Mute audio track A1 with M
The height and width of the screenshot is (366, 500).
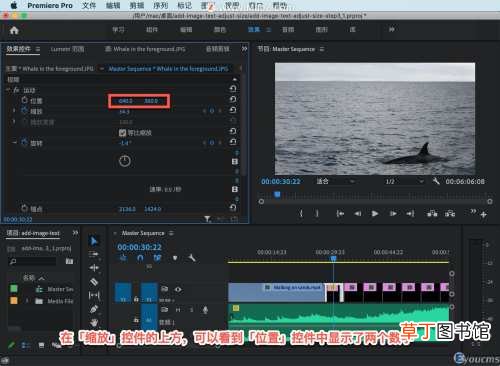[x=178, y=310]
